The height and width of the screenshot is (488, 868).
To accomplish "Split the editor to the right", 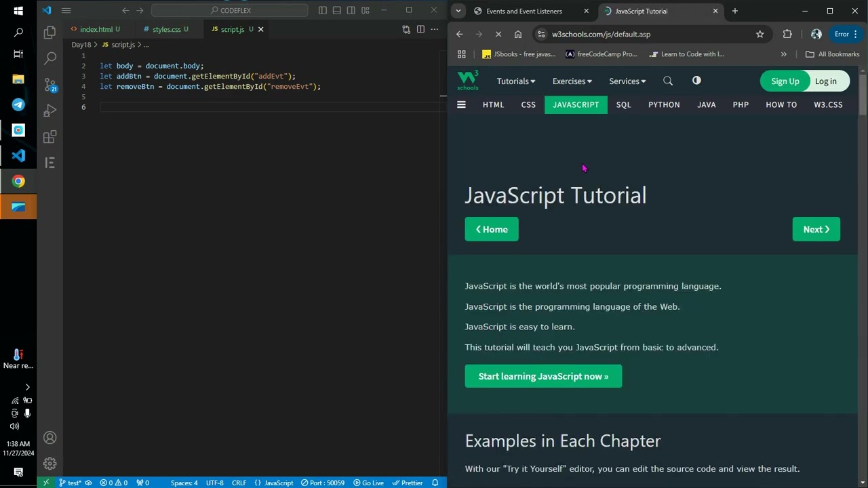I will coord(420,29).
